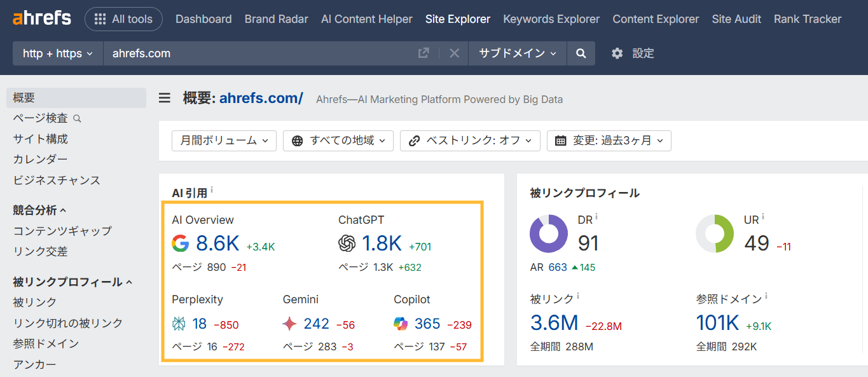Open the hamburger menu beside 概要
The width and height of the screenshot is (868, 377).
click(164, 98)
